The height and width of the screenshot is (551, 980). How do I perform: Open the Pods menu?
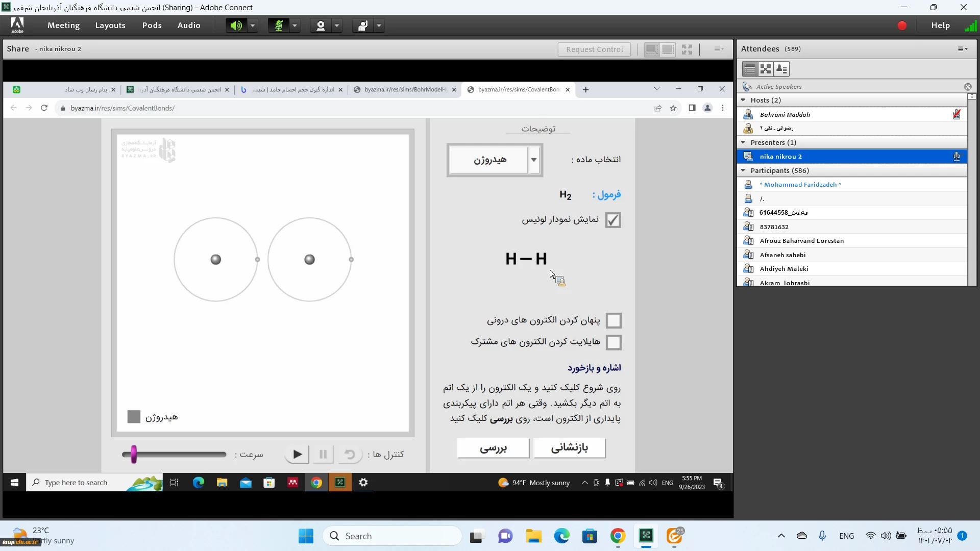pos(152,26)
